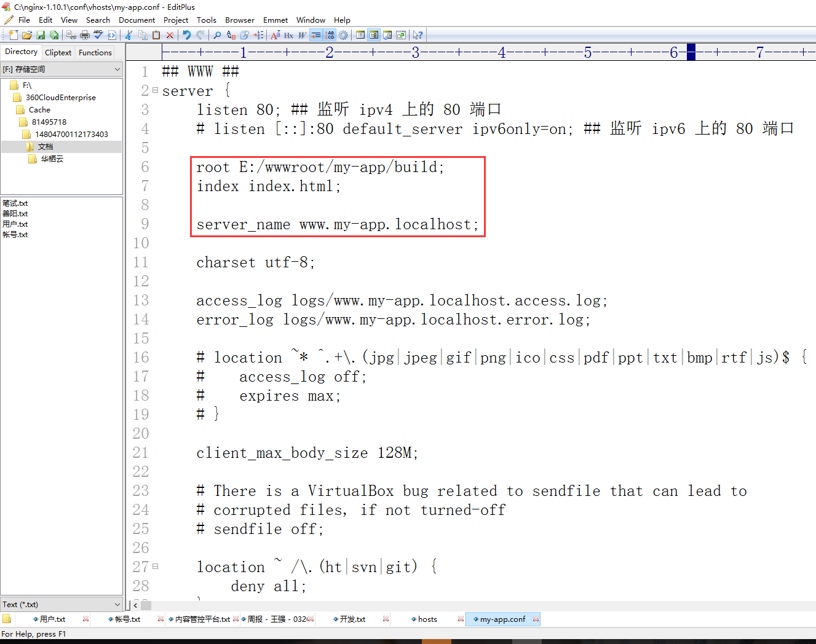The height and width of the screenshot is (644, 816).
Task: Select the 文档 folder in the tree
Action: (x=40, y=147)
